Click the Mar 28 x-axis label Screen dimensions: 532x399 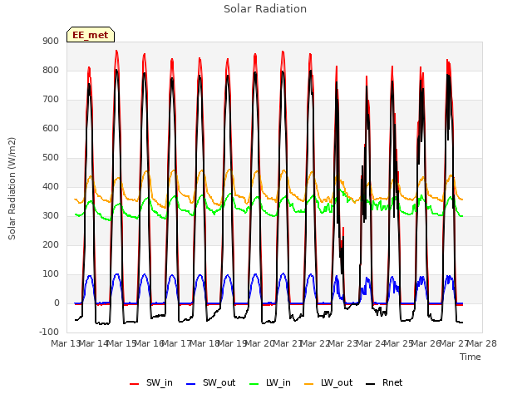pyautogui.click(x=482, y=343)
